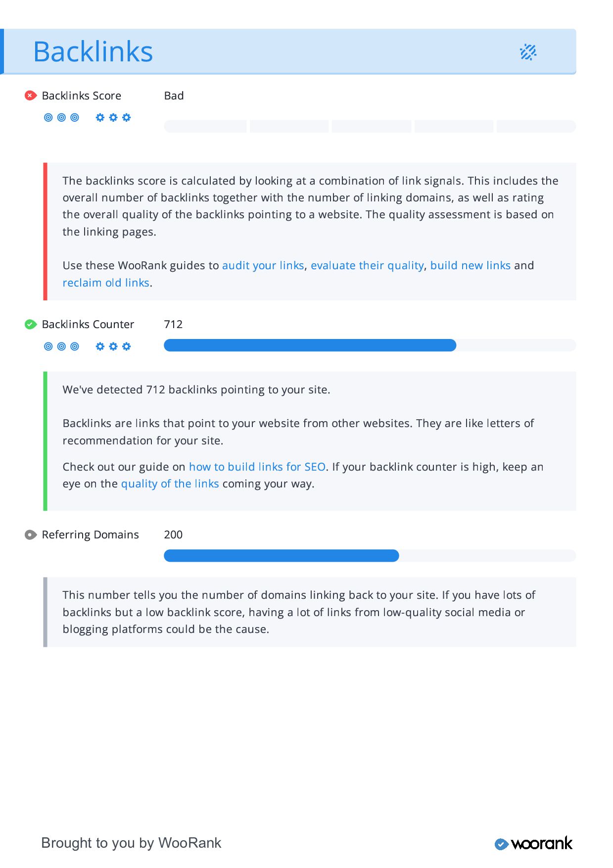Open 'how to build links for SEO' guide
The image size is (613, 868).
[x=257, y=467]
